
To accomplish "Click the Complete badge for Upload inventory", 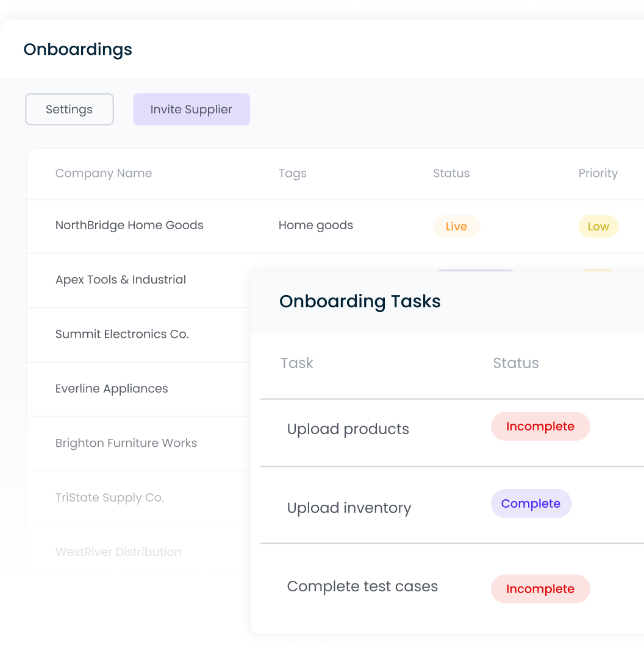I will point(531,504).
